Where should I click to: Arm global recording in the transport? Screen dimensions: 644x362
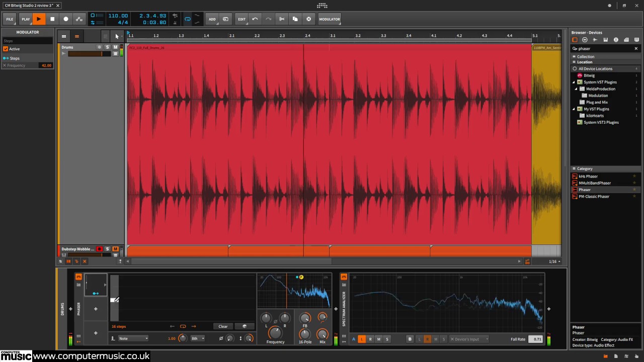[x=66, y=19]
